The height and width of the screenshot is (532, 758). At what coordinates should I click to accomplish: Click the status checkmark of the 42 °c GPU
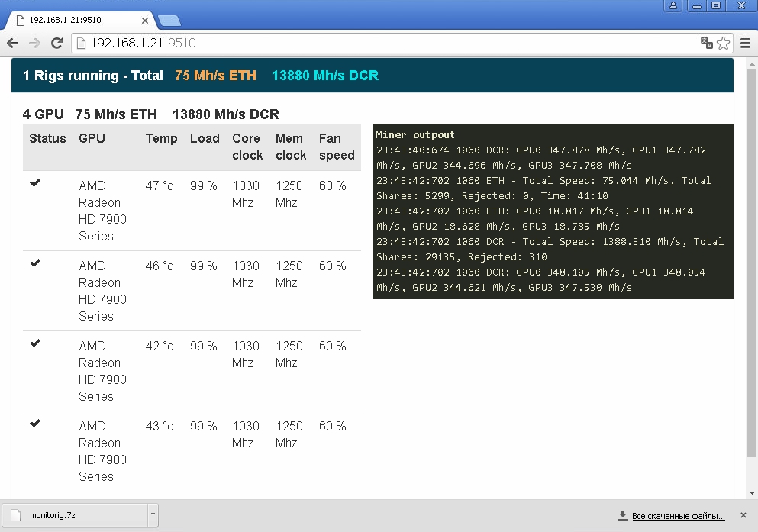[x=35, y=343]
